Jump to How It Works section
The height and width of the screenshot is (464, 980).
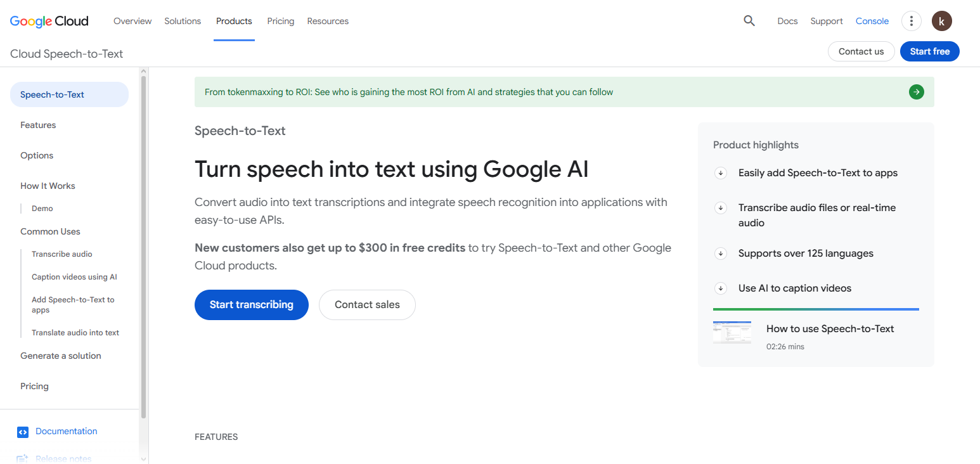point(48,186)
